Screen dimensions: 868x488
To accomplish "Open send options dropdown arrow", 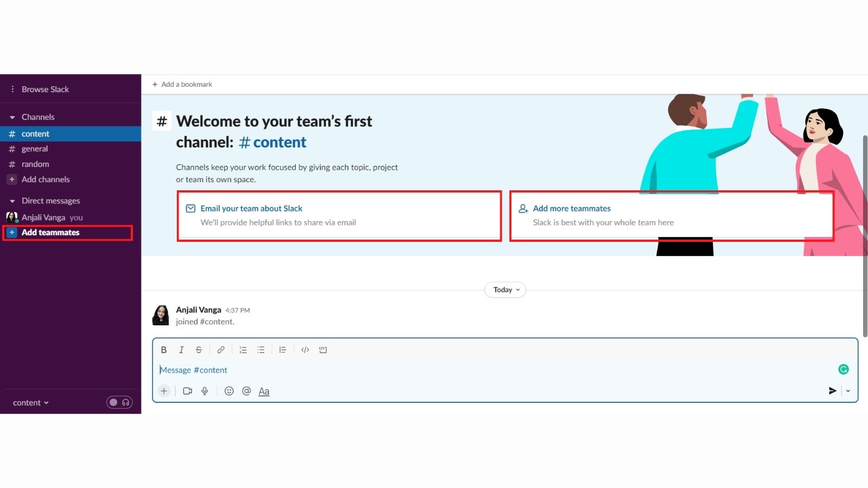I will [x=848, y=391].
